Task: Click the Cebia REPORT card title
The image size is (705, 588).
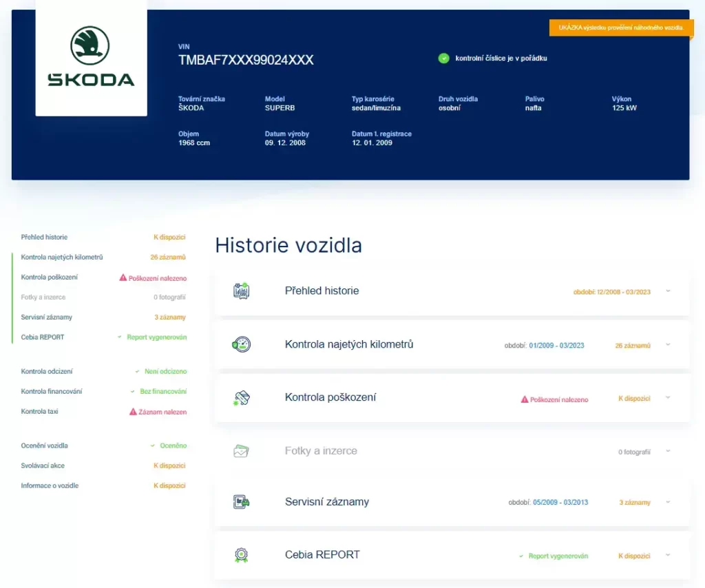Action: (322, 555)
